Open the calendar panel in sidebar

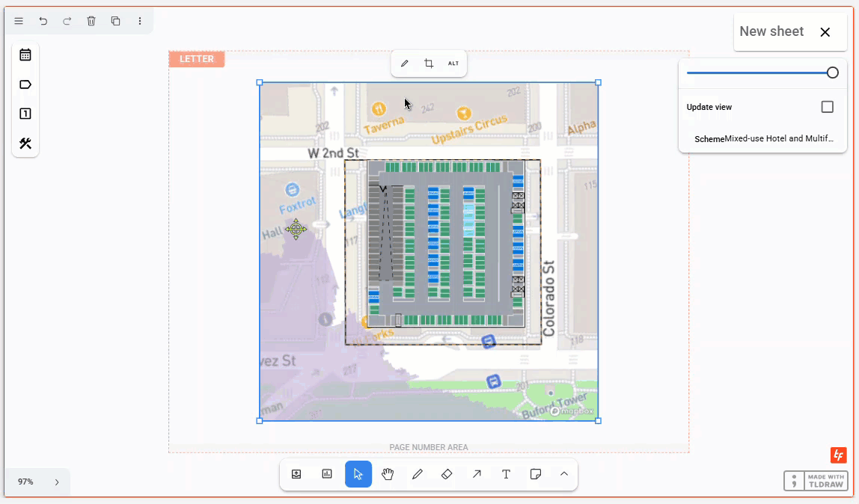25,55
